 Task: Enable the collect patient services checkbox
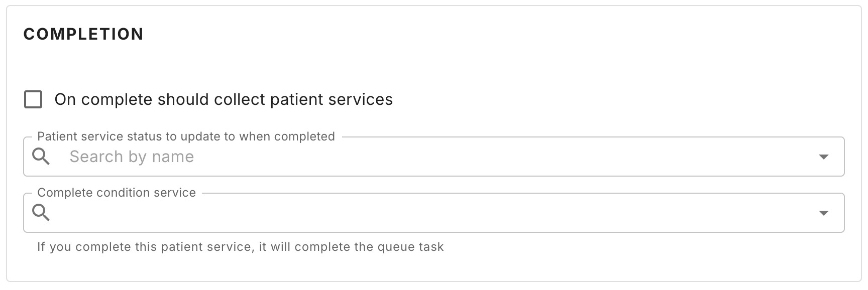(33, 99)
